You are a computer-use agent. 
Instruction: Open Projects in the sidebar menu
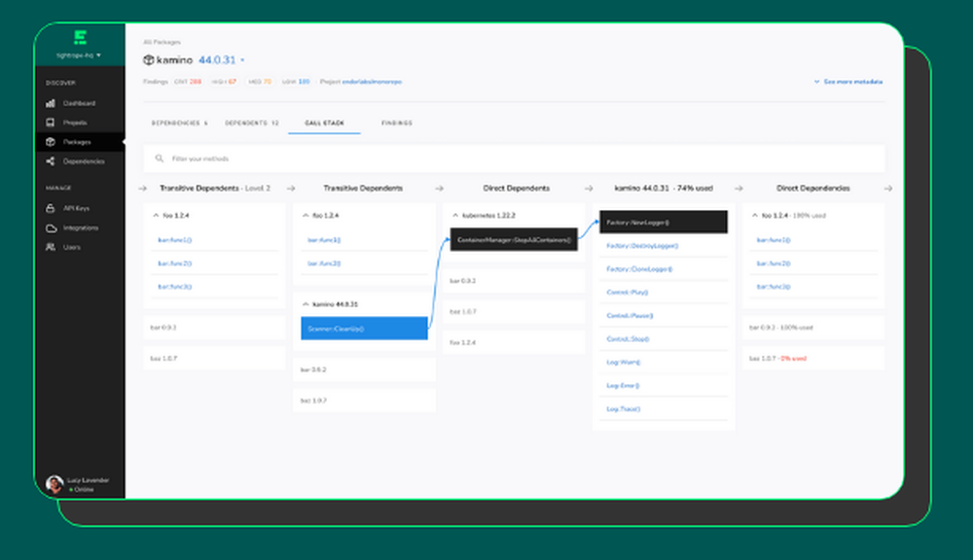point(75,122)
